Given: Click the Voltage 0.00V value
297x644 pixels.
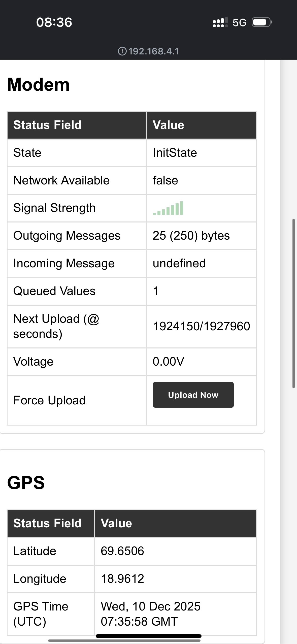Looking at the screenshot, I should click(168, 362).
